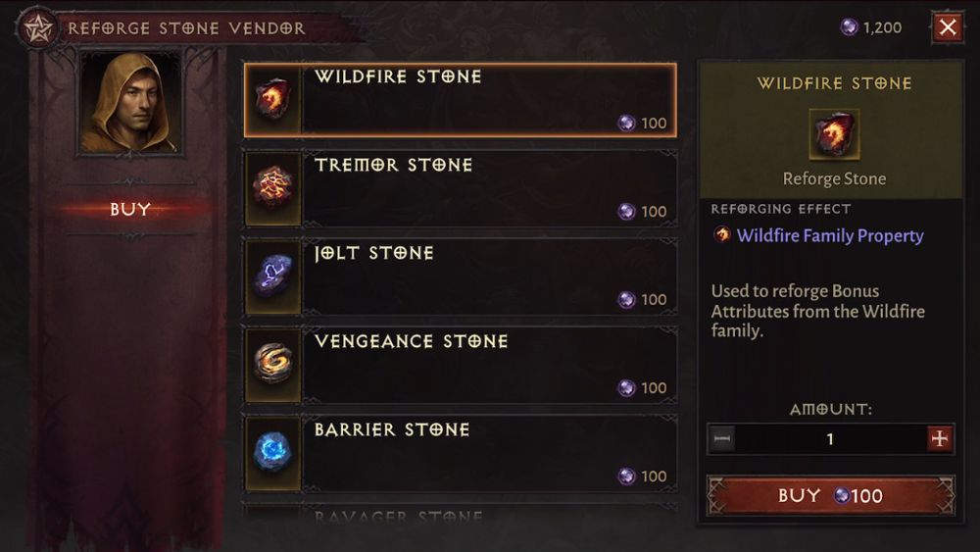The image size is (980, 552).
Task: Open the Wildfire Family Property link
Action: (x=829, y=235)
